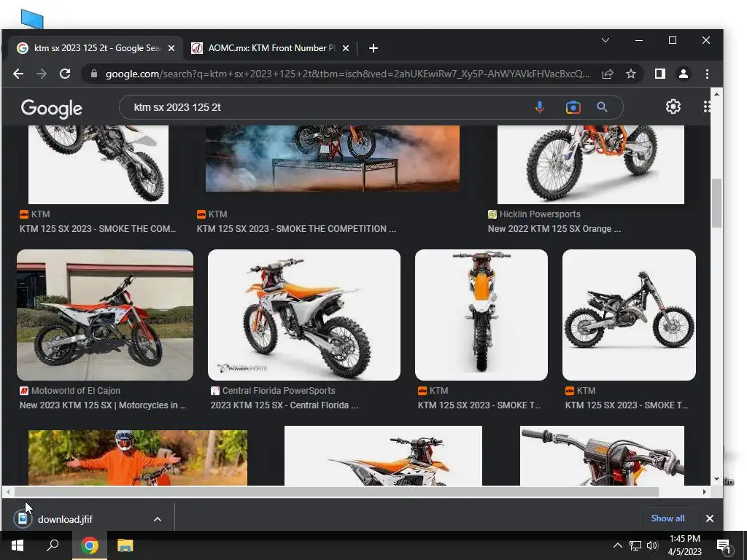Focus the search box containing ktm sx 2023 125 2t
This screenshot has width=747, height=560.
click(x=329, y=107)
